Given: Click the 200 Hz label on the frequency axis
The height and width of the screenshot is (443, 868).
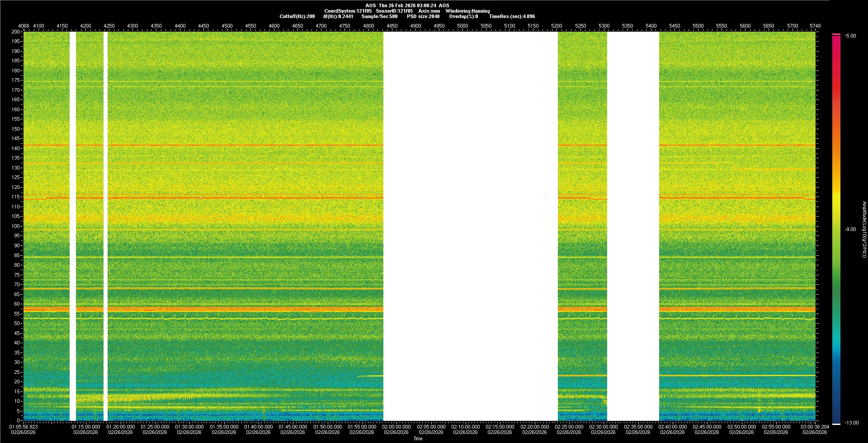Looking at the screenshot, I should tap(16, 32).
